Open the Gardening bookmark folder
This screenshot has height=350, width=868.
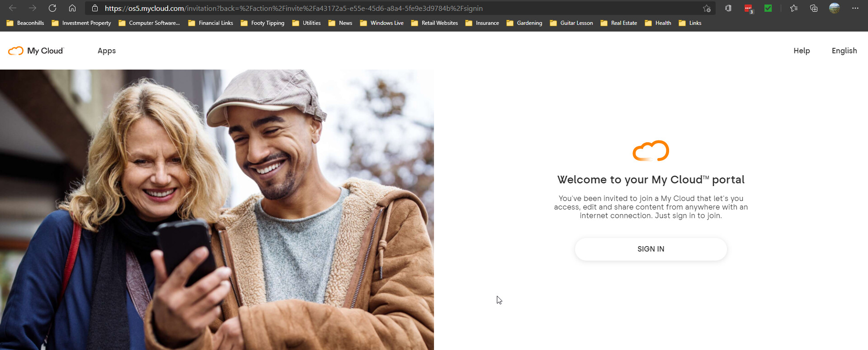(524, 23)
